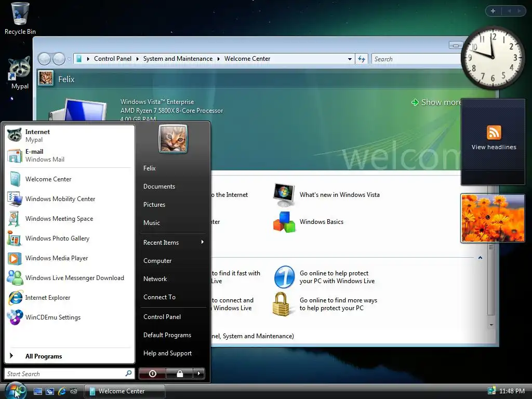Image resolution: width=532 pixels, height=399 pixels.
Task: Click the lock button in Start menu
Action: point(180,374)
